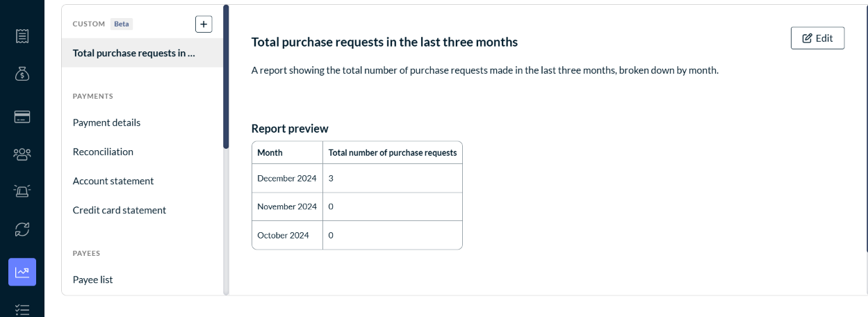Click the Edit report button
The width and height of the screenshot is (868, 317).
[817, 38]
